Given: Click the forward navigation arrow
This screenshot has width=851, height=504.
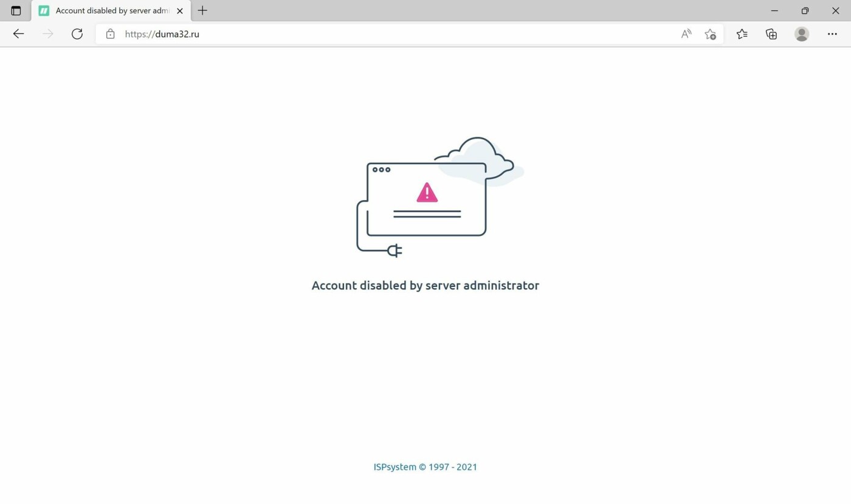Looking at the screenshot, I should pyautogui.click(x=48, y=34).
